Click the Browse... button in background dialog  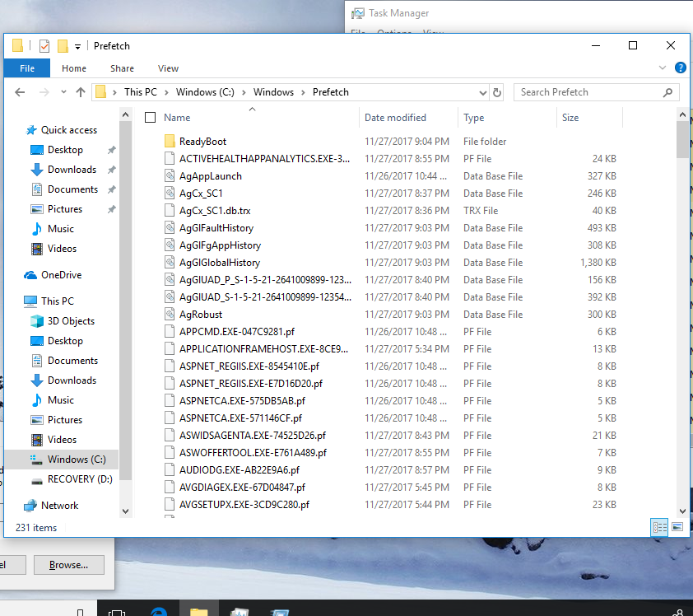pos(69,565)
